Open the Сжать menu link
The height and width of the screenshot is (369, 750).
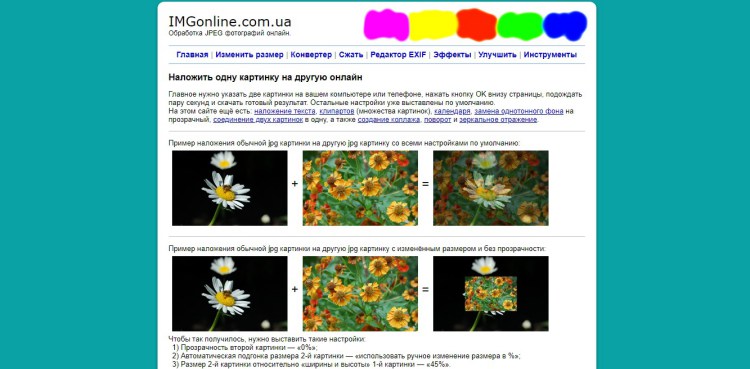point(351,55)
